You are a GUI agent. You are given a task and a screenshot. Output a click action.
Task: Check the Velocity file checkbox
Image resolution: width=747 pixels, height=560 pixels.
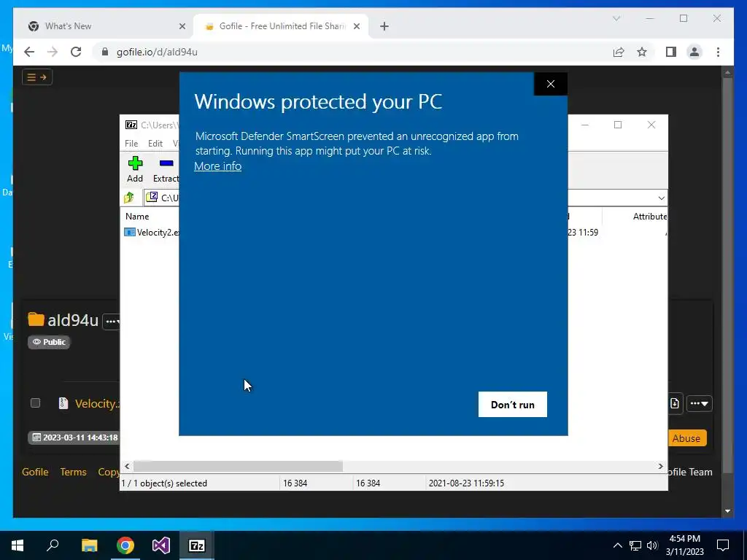click(x=35, y=403)
